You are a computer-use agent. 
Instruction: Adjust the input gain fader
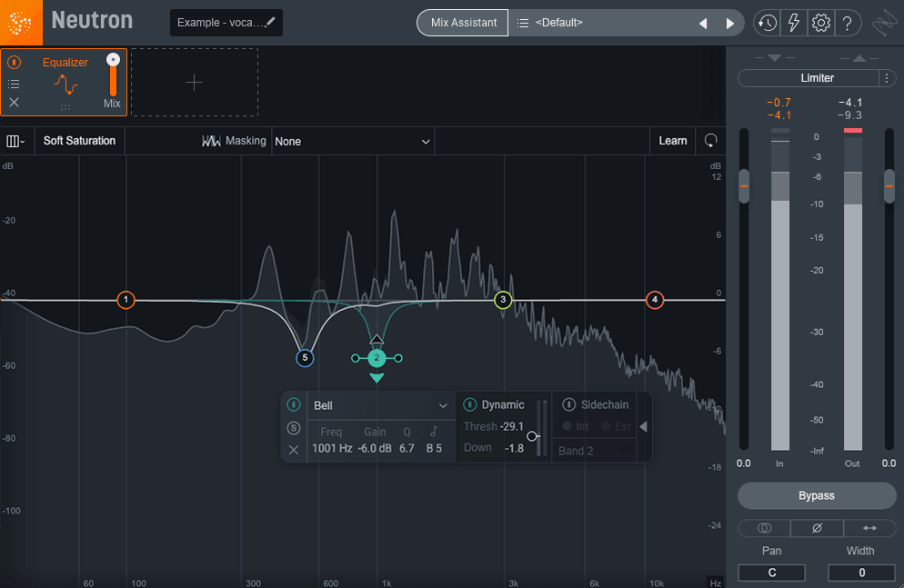[x=744, y=186]
